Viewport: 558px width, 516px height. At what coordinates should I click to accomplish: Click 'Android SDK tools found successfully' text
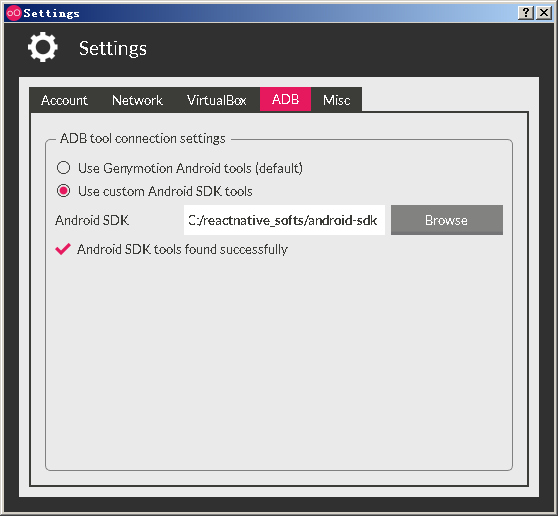tap(182, 249)
